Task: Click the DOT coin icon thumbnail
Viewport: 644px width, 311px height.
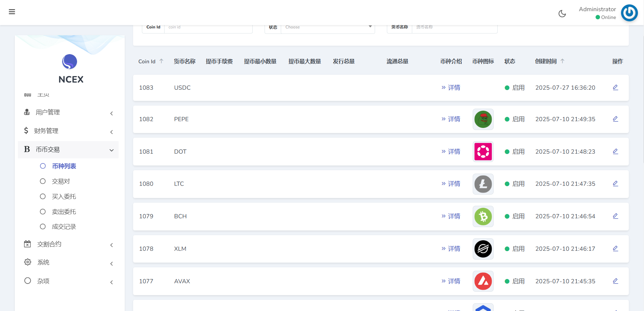Action: coord(483,152)
